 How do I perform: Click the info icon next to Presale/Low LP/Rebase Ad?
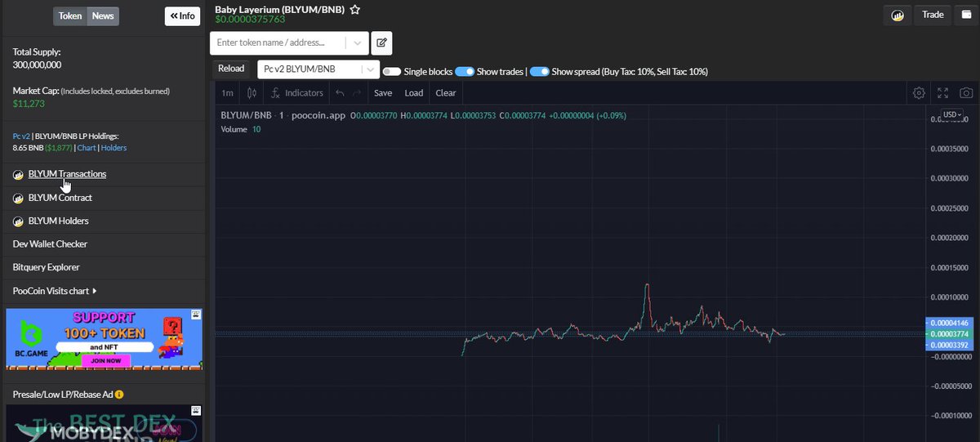[119, 395]
